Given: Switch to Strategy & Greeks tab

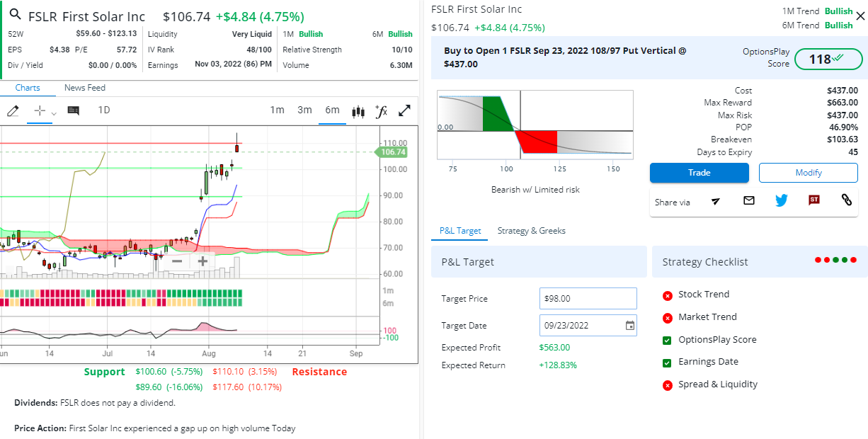Looking at the screenshot, I should point(532,231).
